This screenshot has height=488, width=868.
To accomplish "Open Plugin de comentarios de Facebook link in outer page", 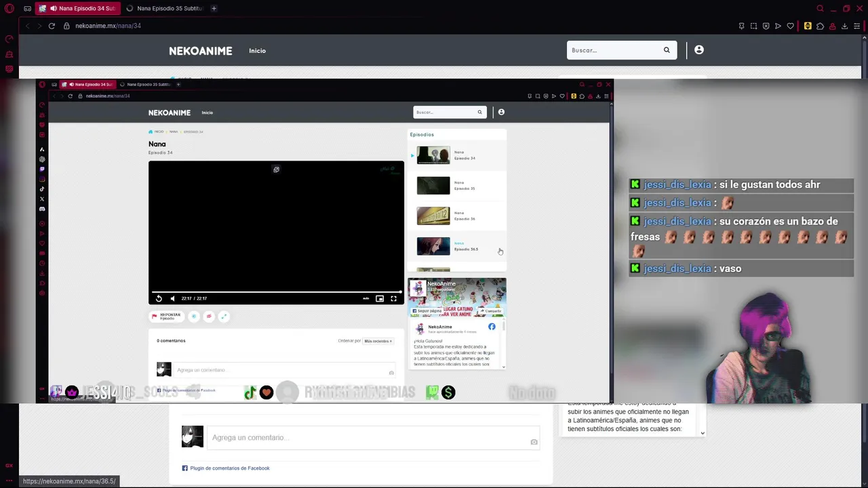I will pos(230,468).
